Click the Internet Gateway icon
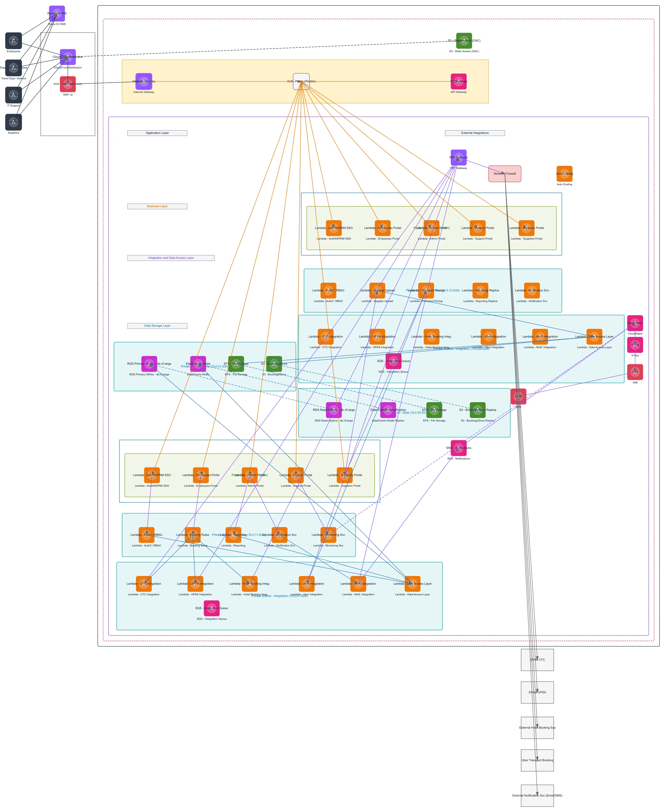 (x=144, y=82)
